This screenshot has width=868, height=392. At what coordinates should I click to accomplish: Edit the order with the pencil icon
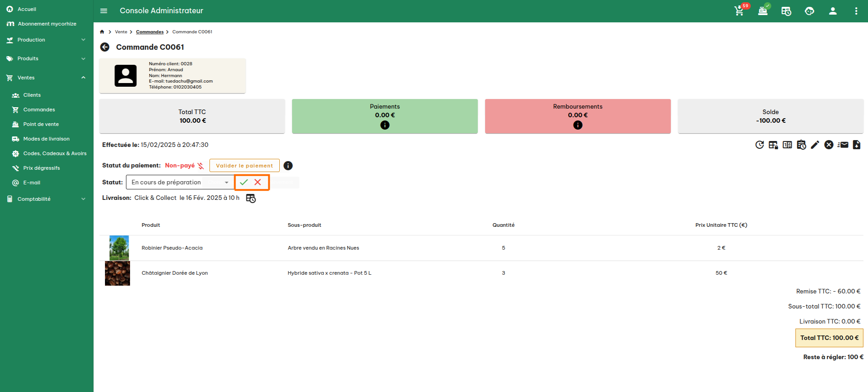pyautogui.click(x=815, y=145)
